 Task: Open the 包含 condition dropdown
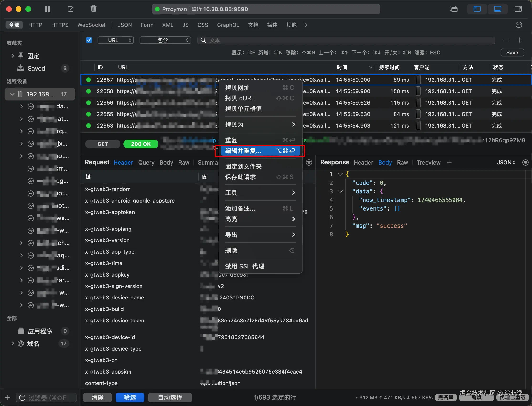[165, 40]
